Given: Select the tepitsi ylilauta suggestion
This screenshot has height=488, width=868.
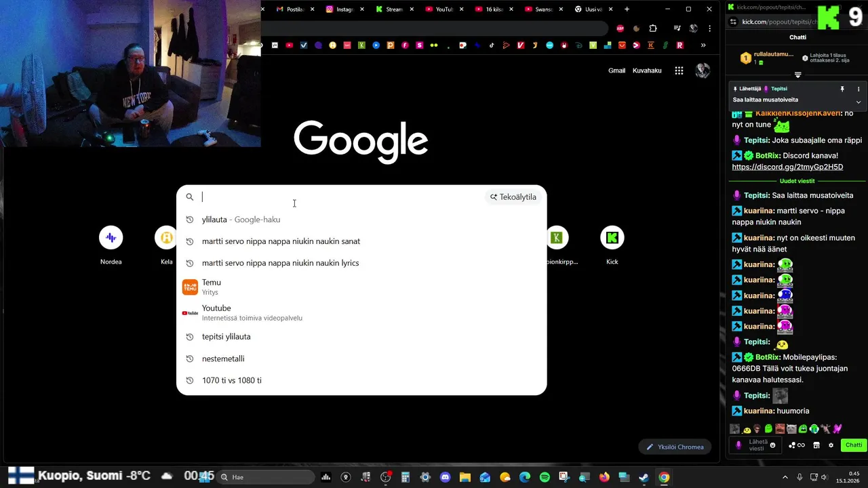Looking at the screenshot, I should (361, 337).
